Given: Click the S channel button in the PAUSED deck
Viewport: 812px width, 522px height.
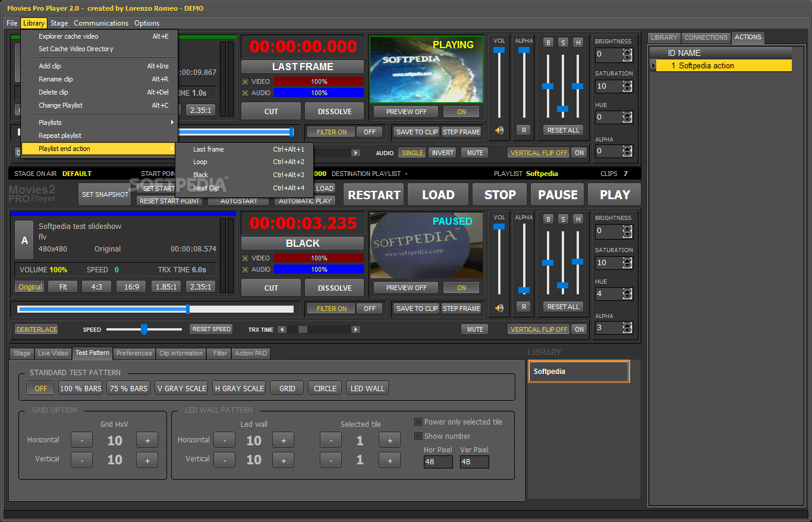Looking at the screenshot, I should pyautogui.click(x=563, y=219).
